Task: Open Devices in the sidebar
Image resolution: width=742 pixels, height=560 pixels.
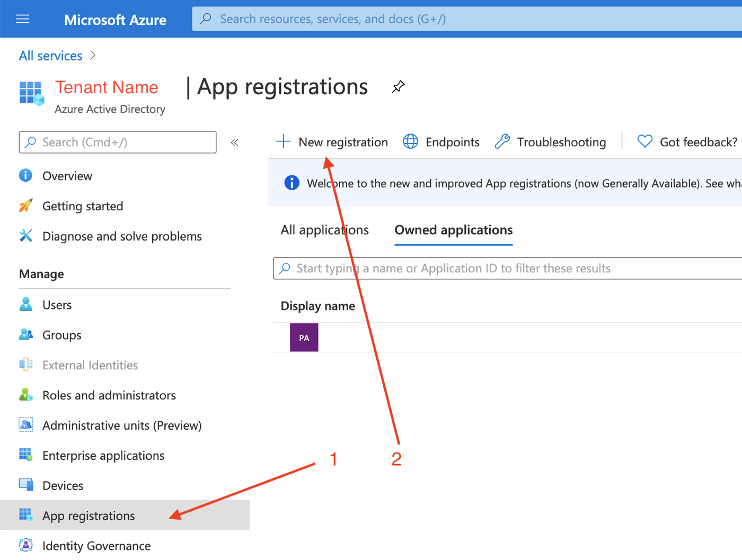Action: pos(63,486)
